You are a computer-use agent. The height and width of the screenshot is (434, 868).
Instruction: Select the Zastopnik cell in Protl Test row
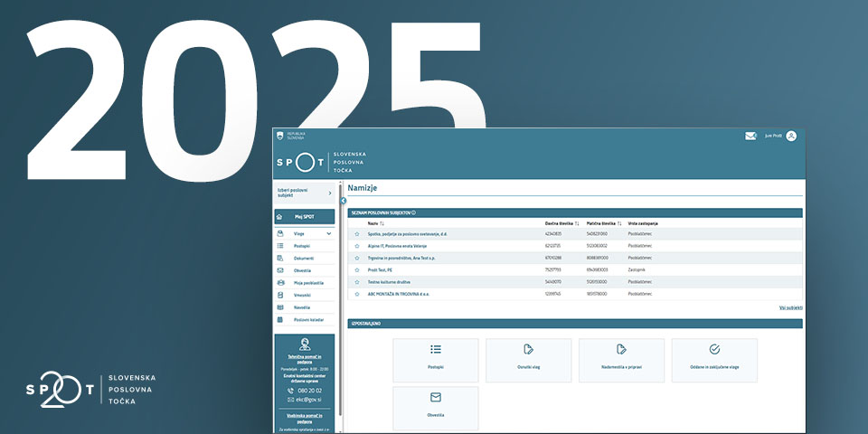tap(637, 269)
